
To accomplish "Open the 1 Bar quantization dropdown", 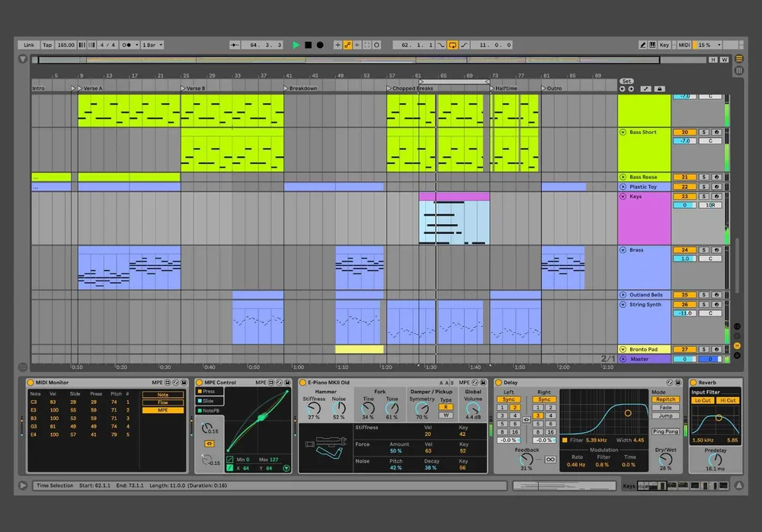I will coord(152,45).
